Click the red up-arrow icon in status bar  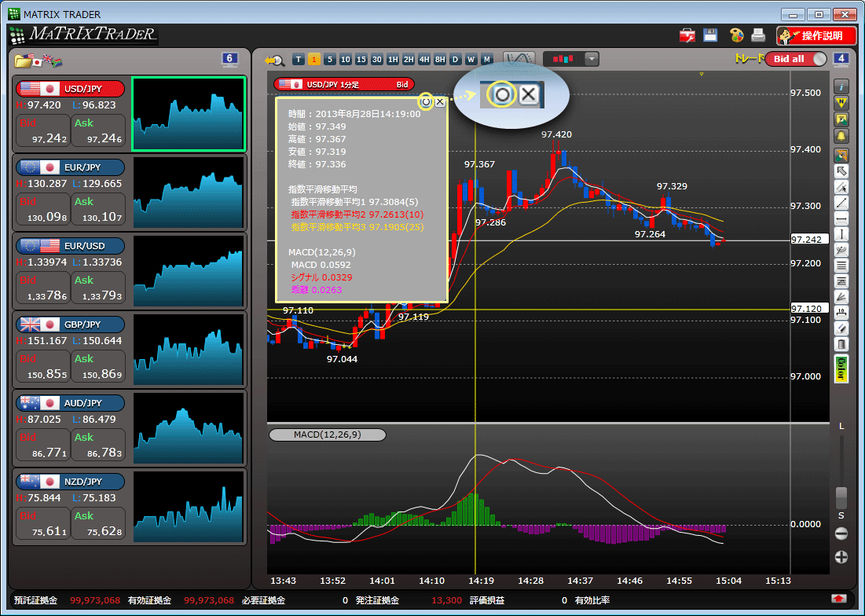tap(839, 599)
